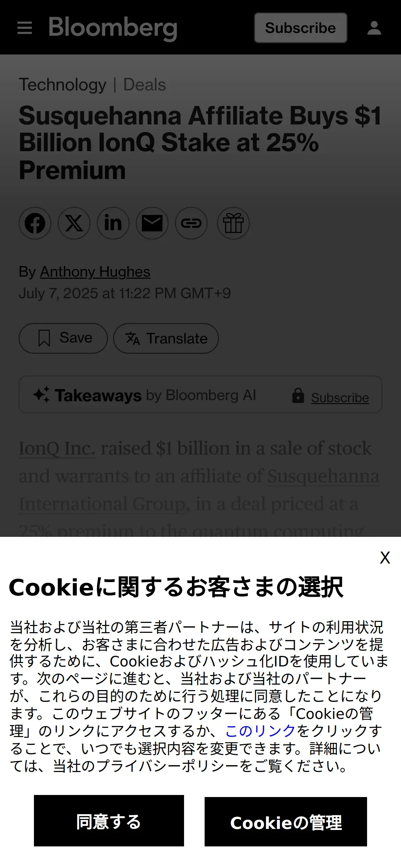
Task: Open the Translate option
Action: [x=166, y=338]
